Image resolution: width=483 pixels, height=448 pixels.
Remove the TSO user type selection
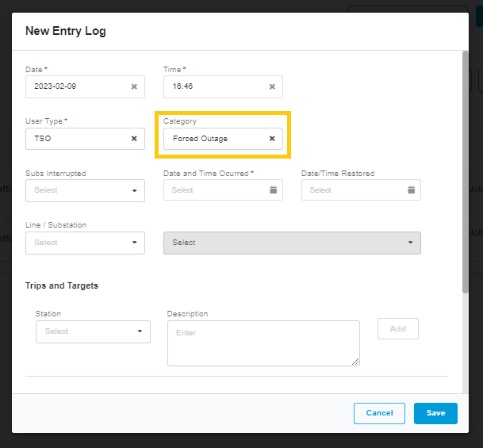click(134, 139)
